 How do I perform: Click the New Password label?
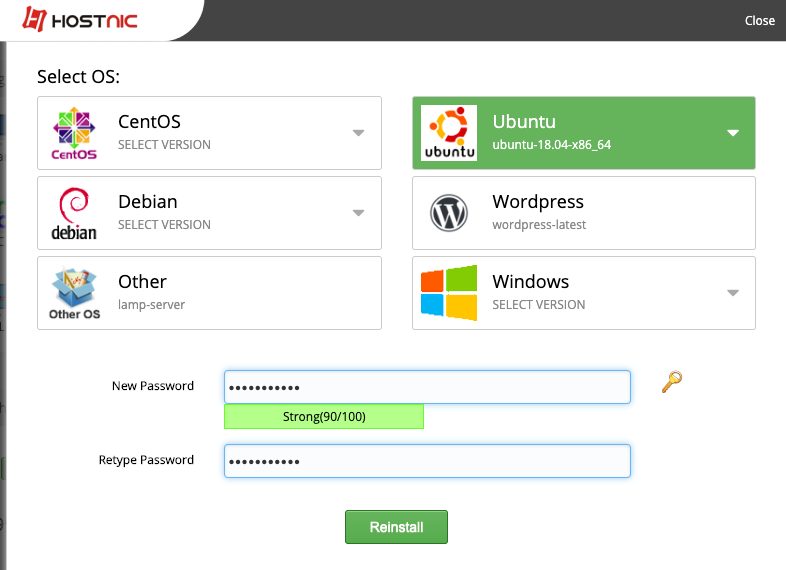(153, 386)
